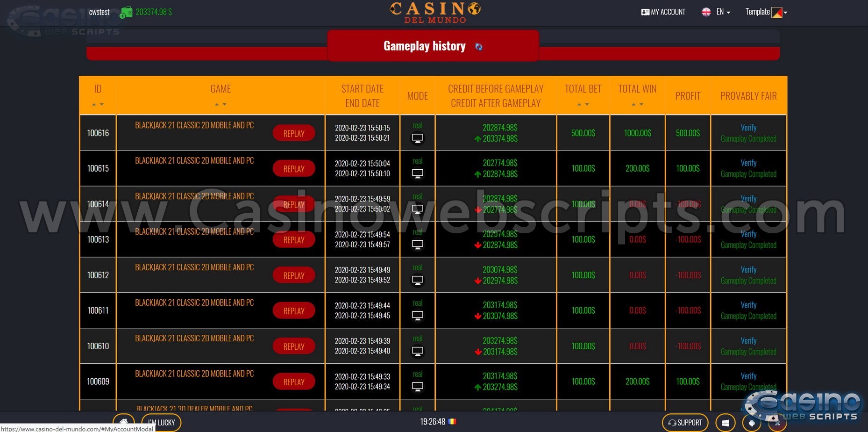Click desktop mode icon in row 100610
This screenshot has height=432, width=868.
pyautogui.click(x=418, y=351)
